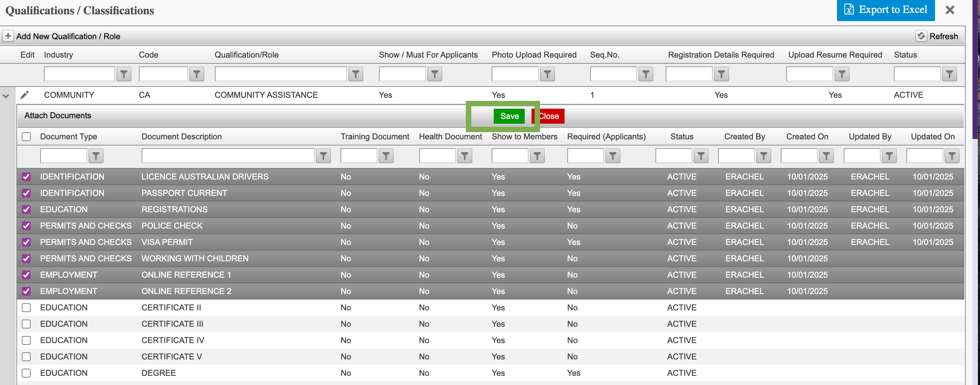The image size is (980, 385).
Task: Open documents Status filter icon
Action: tap(701, 156)
